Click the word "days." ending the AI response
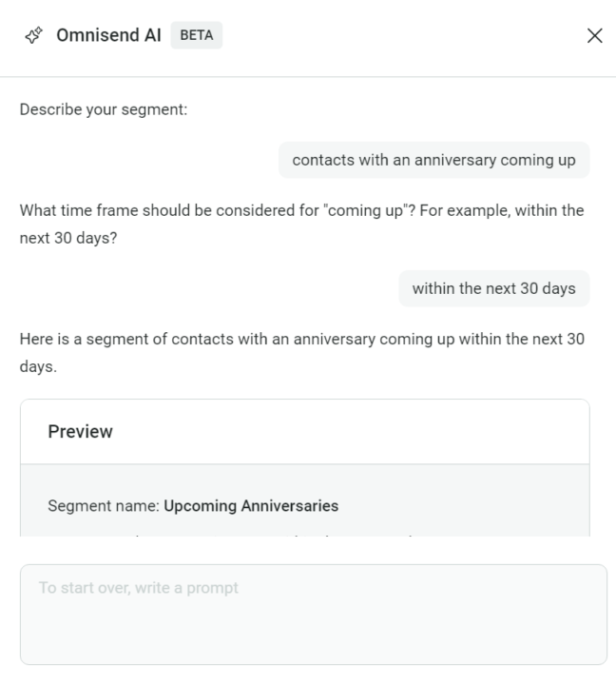Viewport: 616px width, 685px height. [39, 366]
